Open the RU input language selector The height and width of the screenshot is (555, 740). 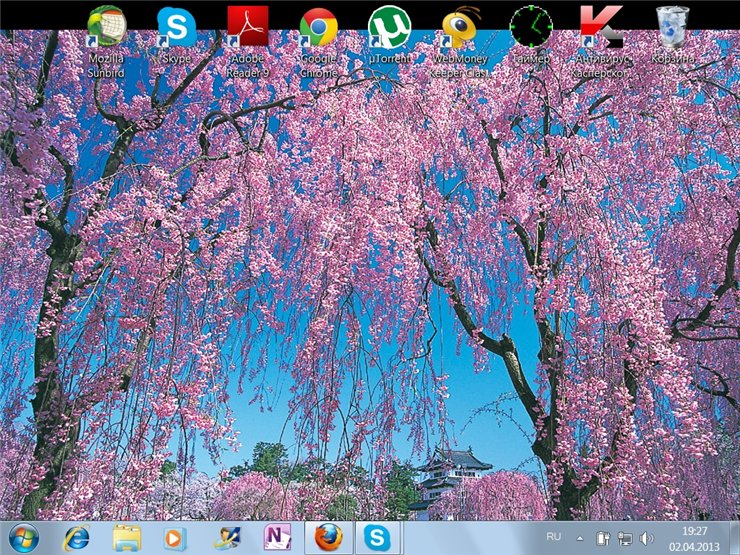tap(554, 537)
